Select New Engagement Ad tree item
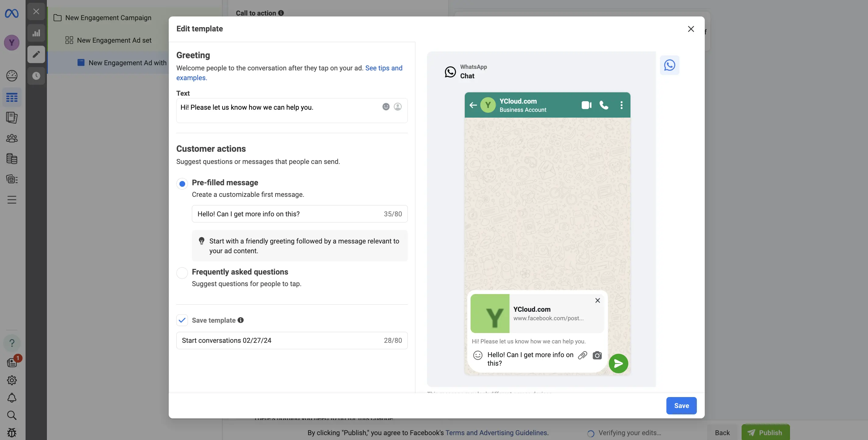This screenshot has height=440, width=868. point(122,63)
